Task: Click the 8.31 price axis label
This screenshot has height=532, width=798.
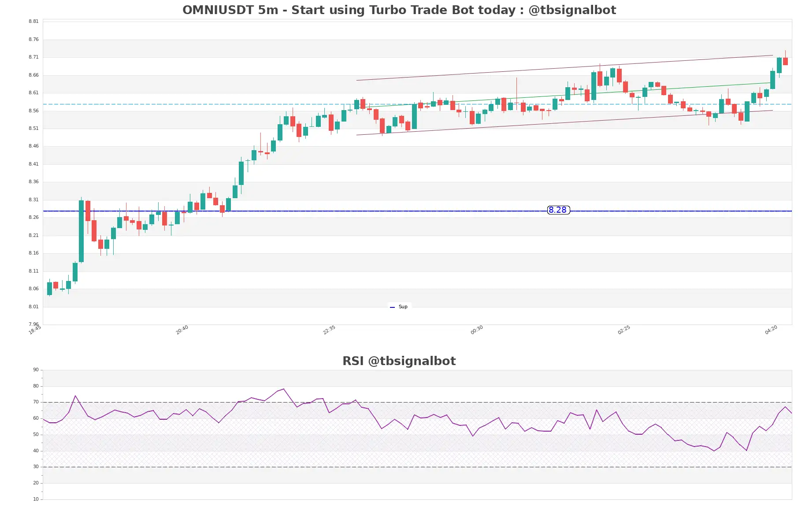Action: [x=33, y=200]
